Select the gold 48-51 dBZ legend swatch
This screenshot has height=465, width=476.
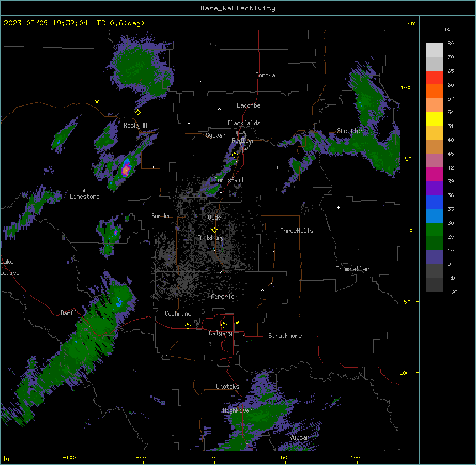(434, 133)
